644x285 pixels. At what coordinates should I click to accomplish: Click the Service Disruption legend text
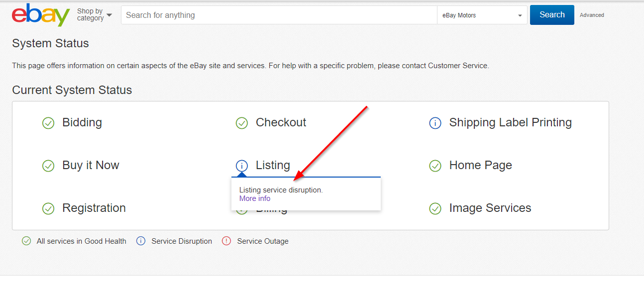pos(182,241)
